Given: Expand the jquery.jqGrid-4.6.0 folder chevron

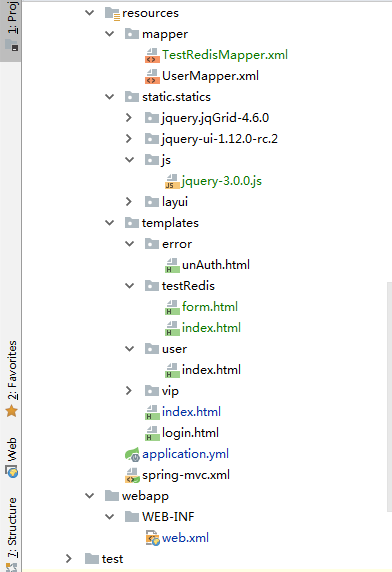Looking at the screenshot, I should click(129, 118).
